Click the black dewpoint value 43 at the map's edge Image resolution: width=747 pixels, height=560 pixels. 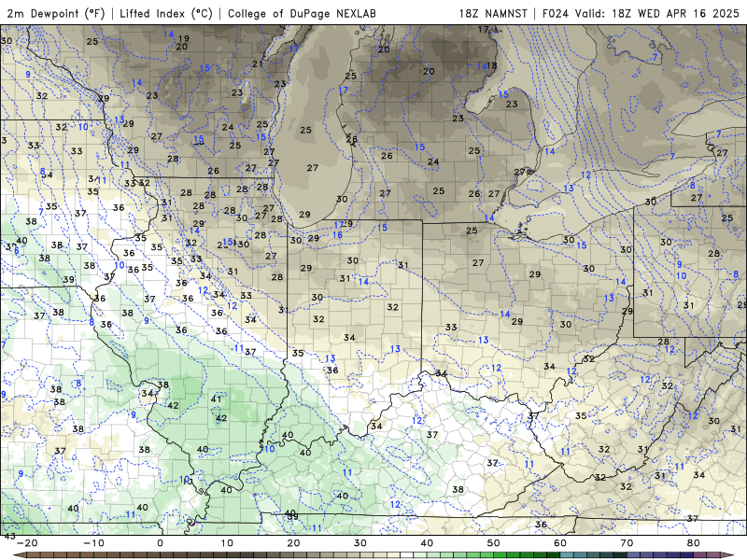(x=10, y=536)
